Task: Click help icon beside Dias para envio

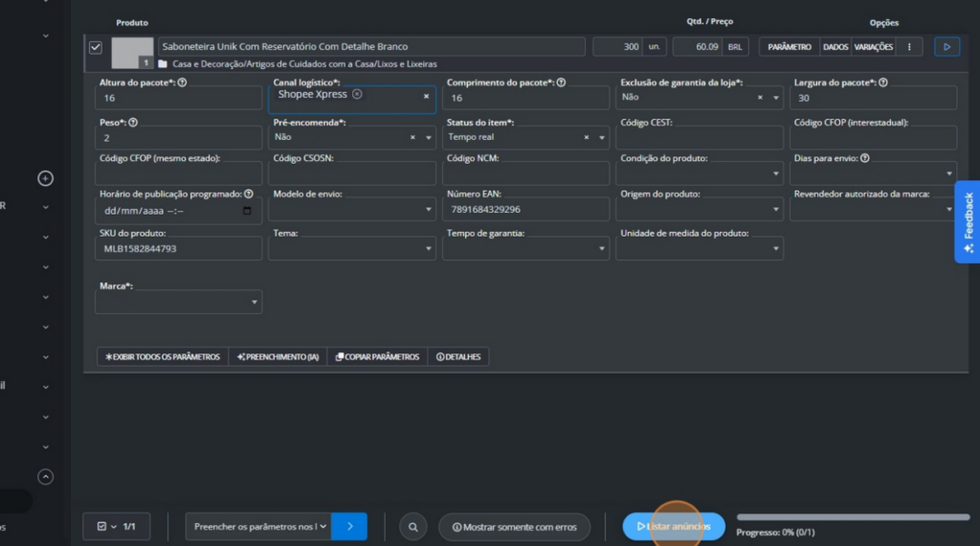Action: coord(865,158)
